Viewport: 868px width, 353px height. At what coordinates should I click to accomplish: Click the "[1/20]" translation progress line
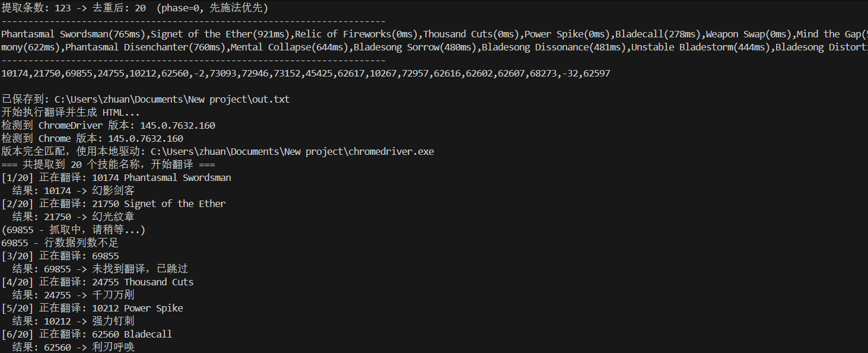point(116,178)
